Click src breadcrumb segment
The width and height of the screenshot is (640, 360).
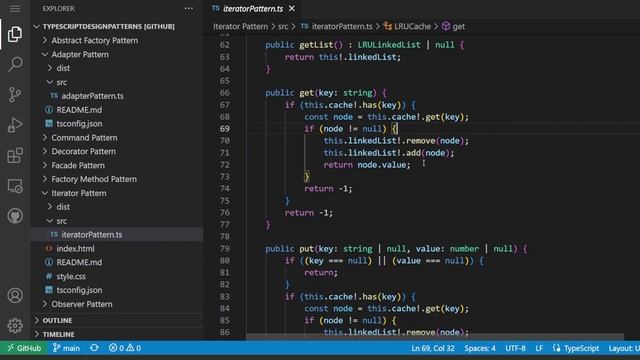pyautogui.click(x=283, y=27)
